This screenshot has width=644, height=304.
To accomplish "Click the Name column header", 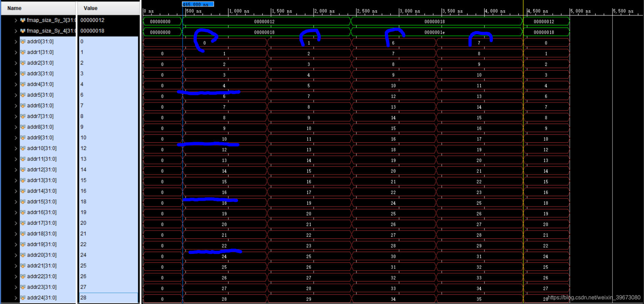I will pos(38,8).
